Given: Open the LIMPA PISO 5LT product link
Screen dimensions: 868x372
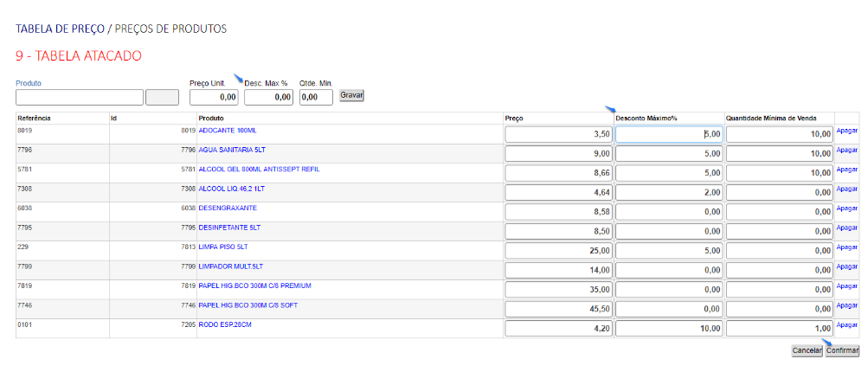Looking at the screenshot, I should (x=223, y=247).
